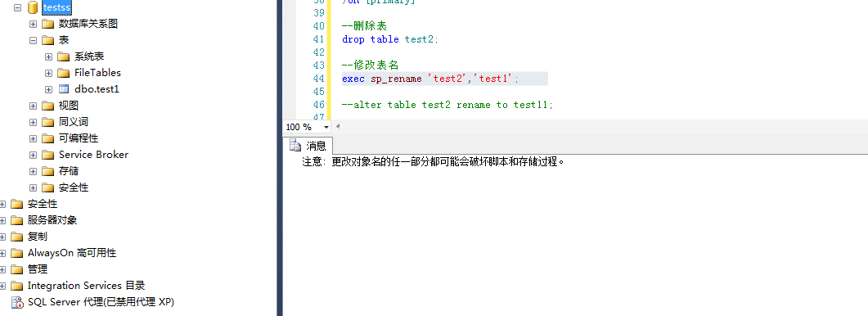
Task: Expand the 可编程性 folder
Action: 33,138
